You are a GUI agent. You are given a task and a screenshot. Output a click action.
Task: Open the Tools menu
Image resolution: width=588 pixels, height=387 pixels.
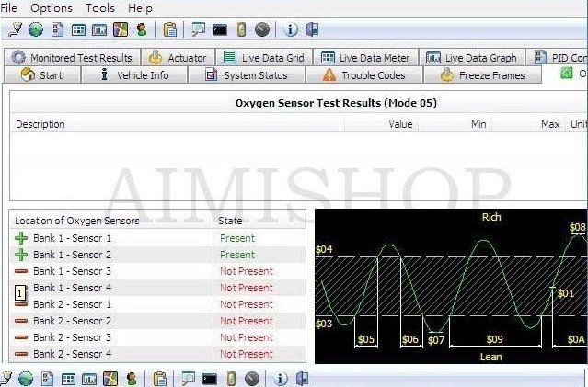[x=100, y=8]
